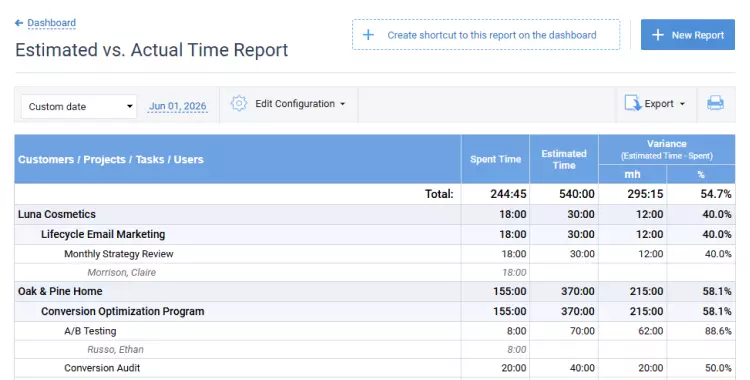Print the report with the printer icon

[715, 103]
